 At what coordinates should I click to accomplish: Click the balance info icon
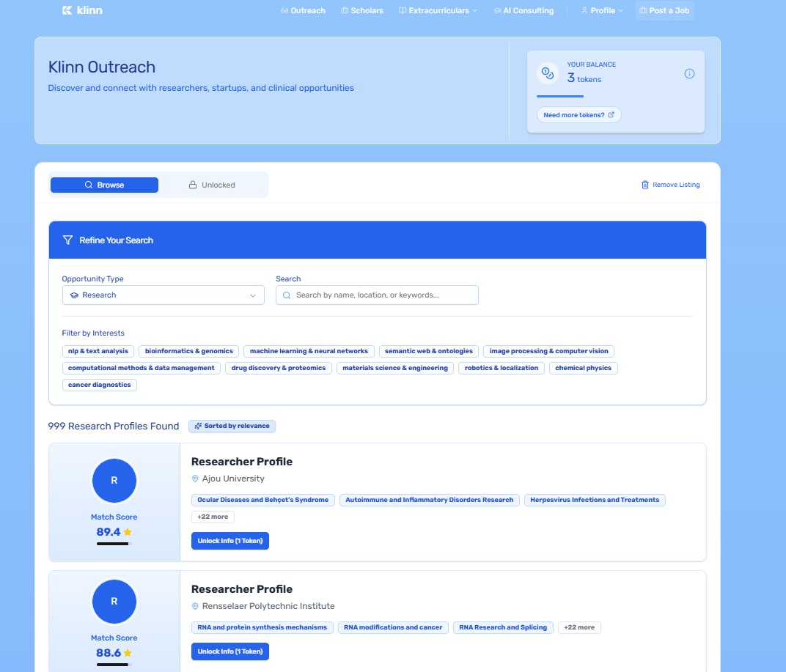[x=689, y=74]
